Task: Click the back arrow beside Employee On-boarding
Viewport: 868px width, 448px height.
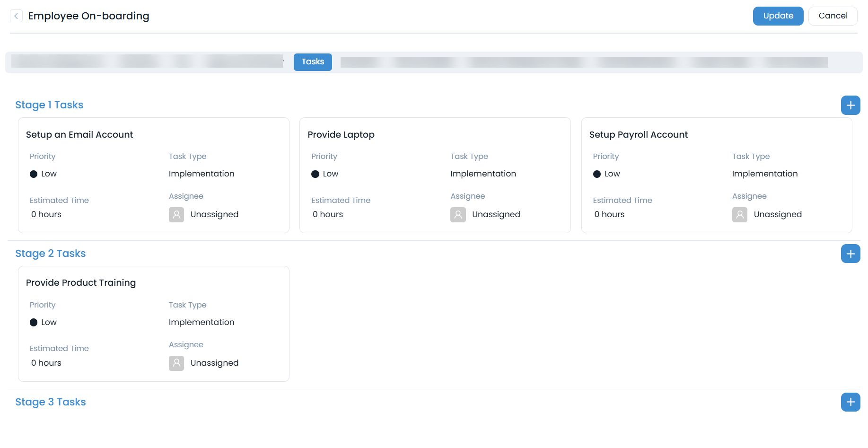Action: [16, 16]
